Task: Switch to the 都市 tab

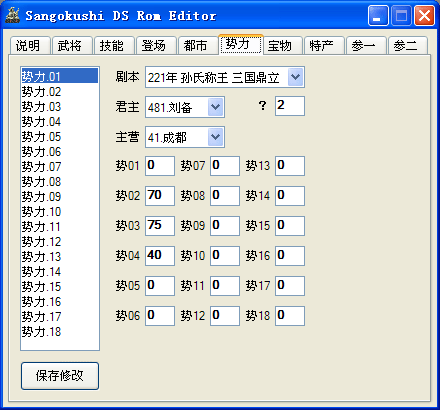Action: [x=195, y=45]
